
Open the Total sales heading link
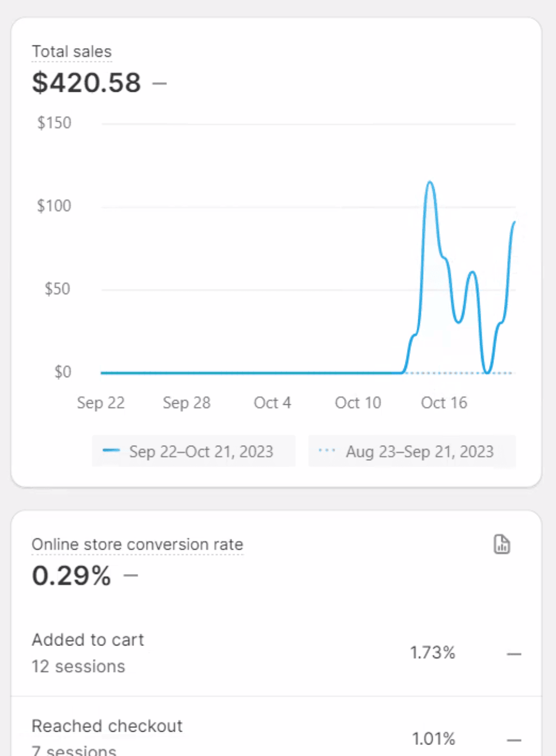coord(72,52)
